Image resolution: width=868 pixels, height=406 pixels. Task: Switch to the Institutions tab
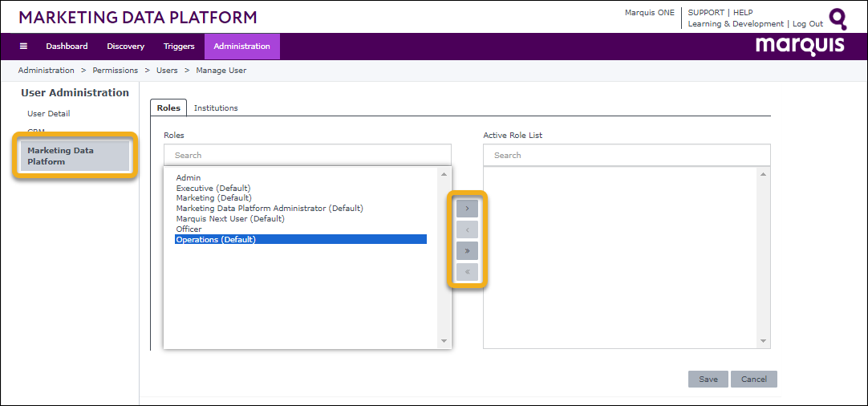coord(216,108)
